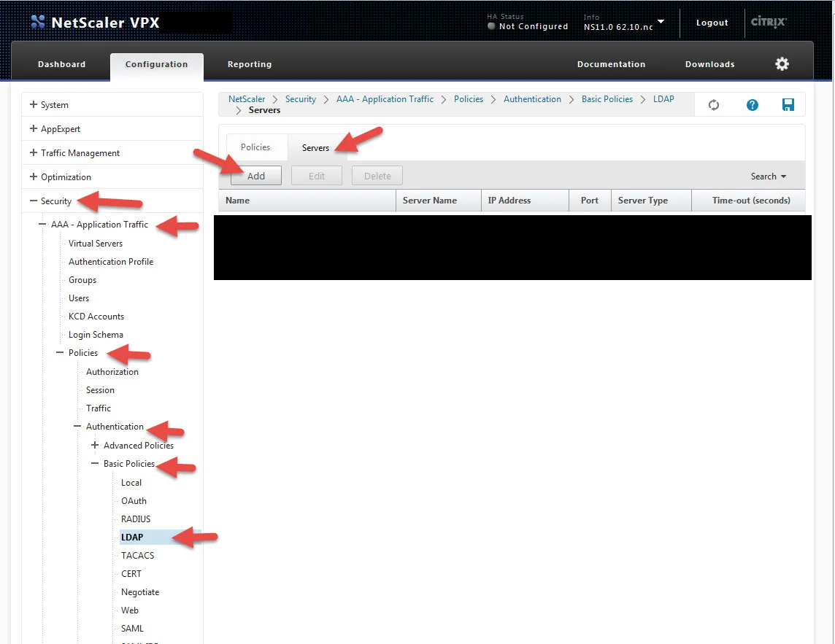
Task: Select Local under Basic Policies
Action: [x=131, y=482]
